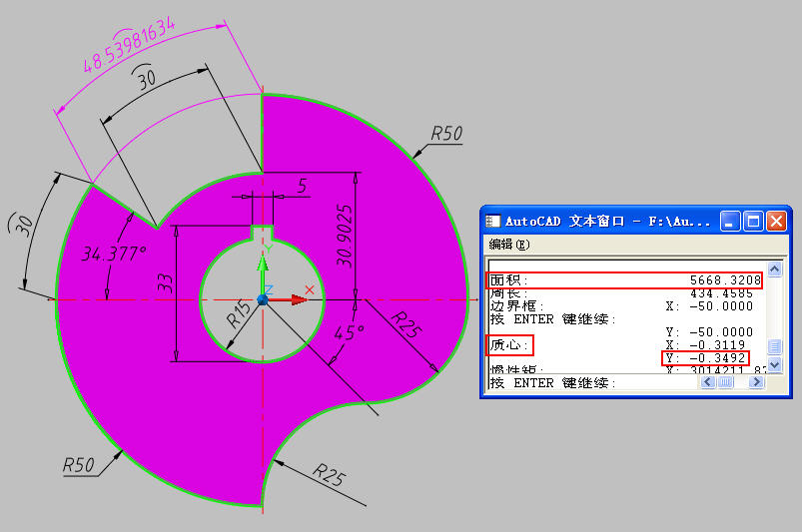Select the R15 radius dimension

click(x=239, y=313)
